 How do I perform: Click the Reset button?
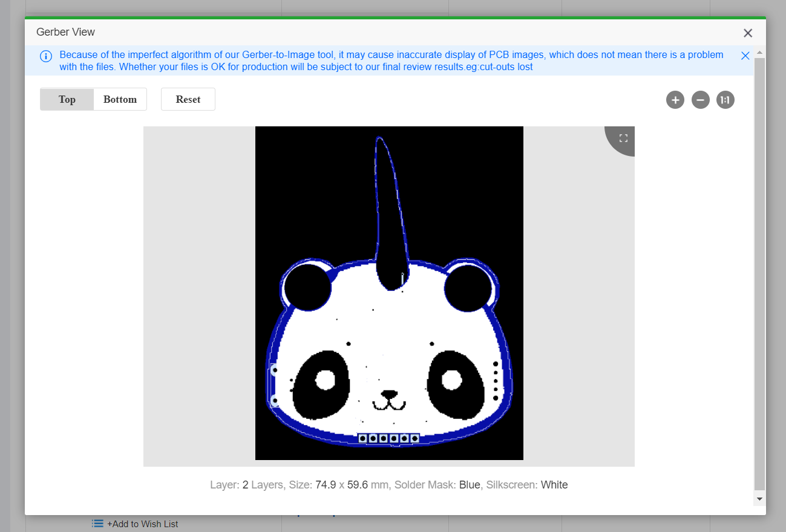(188, 99)
